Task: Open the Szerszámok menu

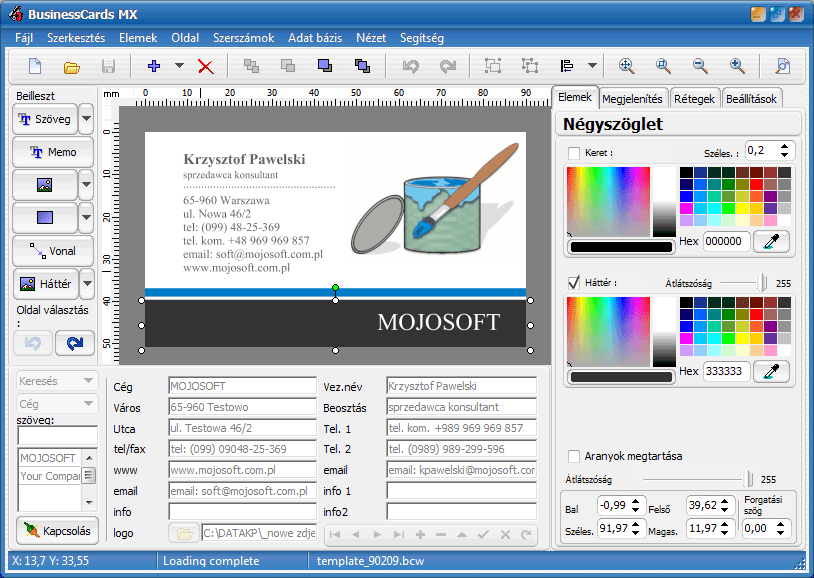Action: (x=243, y=38)
